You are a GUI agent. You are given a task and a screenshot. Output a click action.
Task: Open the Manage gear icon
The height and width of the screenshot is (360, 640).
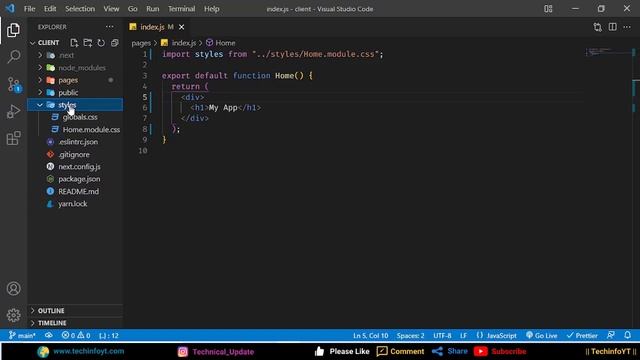coord(13,315)
